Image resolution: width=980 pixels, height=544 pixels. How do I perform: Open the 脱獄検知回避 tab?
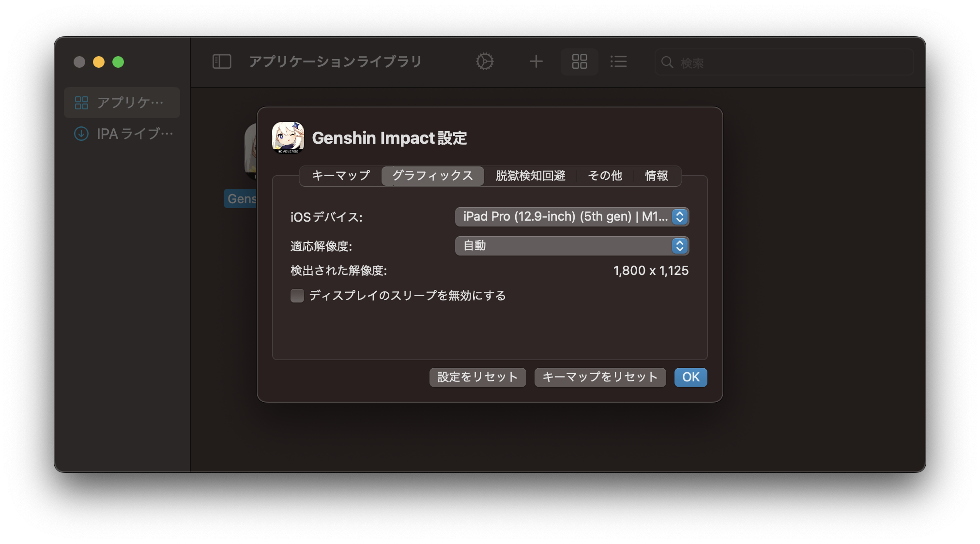(531, 176)
